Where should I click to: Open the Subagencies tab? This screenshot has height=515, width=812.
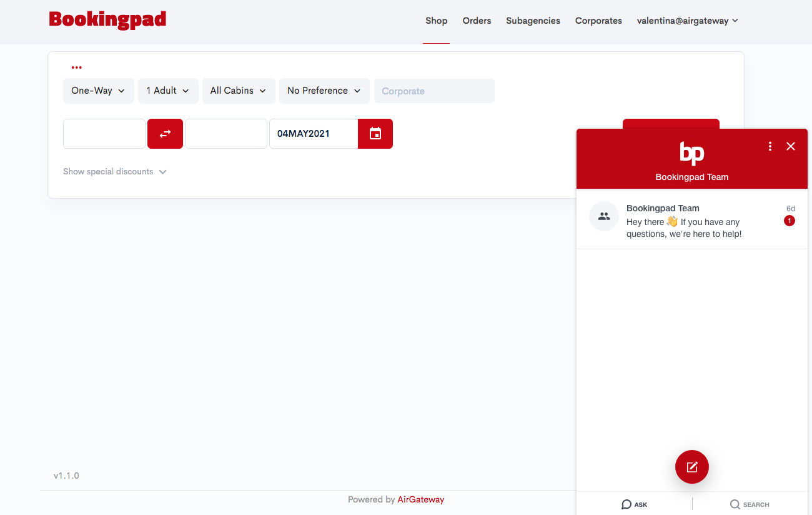[x=533, y=21]
